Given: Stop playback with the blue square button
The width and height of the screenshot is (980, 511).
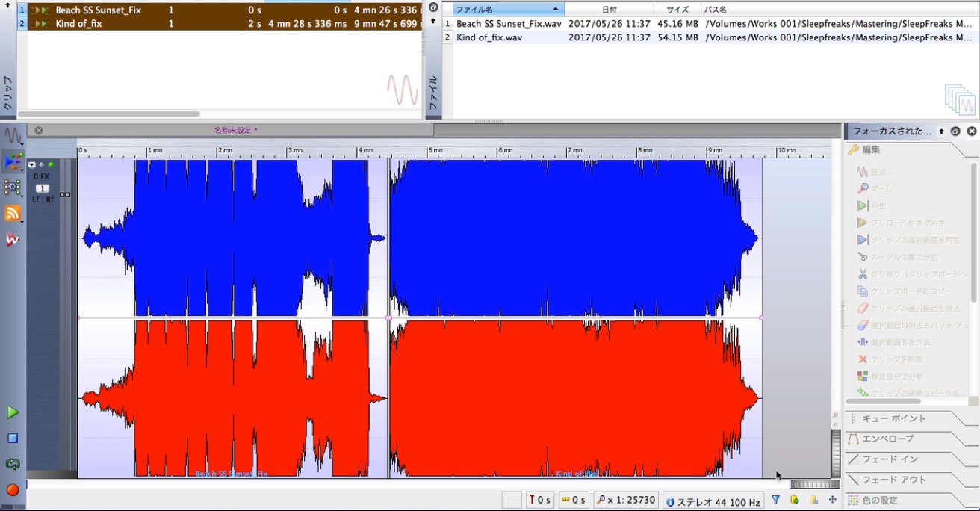Looking at the screenshot, I should [x=13, y=439].
